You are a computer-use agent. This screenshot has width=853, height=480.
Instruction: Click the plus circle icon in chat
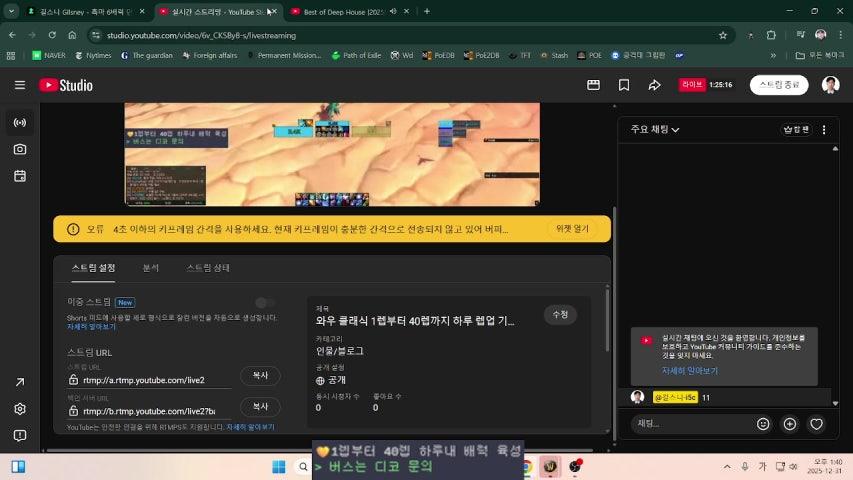pyautogui.click(x=790, y=424)
